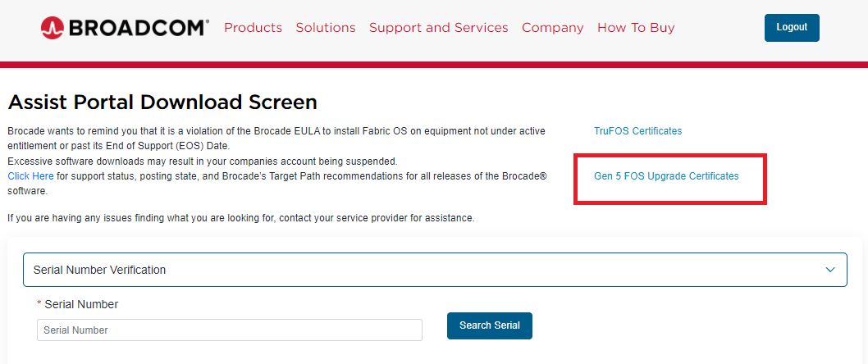This screenshot has height=364, width=868.
Task: Go to Support and Services
Action: coord(438,28)
